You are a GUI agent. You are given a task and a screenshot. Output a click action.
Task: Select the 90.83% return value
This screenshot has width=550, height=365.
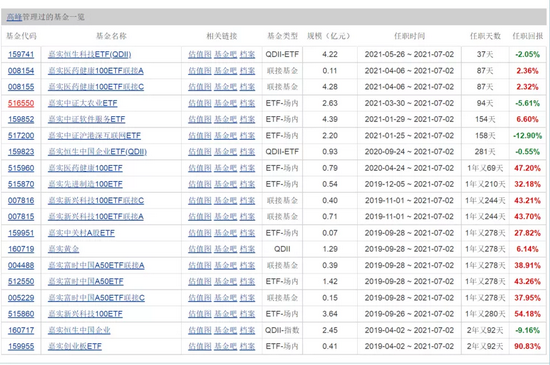pos(527,346)
